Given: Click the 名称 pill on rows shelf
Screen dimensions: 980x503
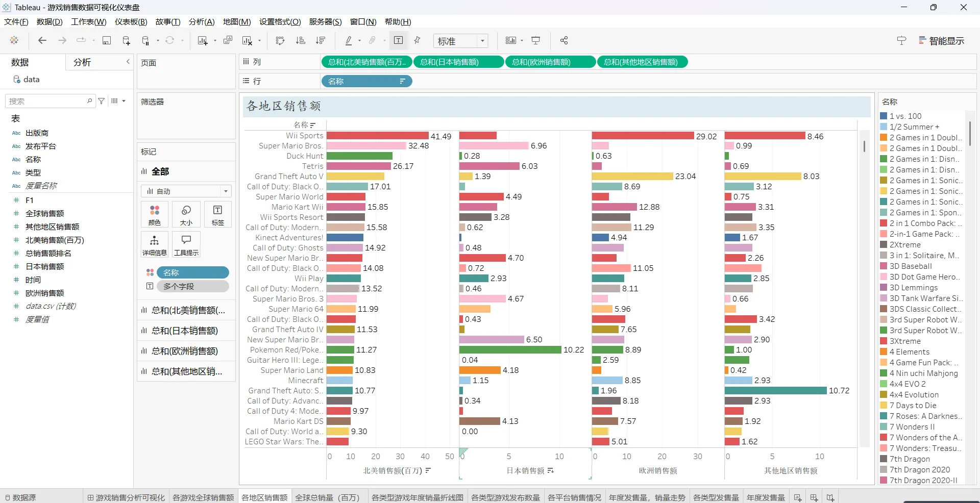Looking at the screenshot, I should (x=366, y=81).
